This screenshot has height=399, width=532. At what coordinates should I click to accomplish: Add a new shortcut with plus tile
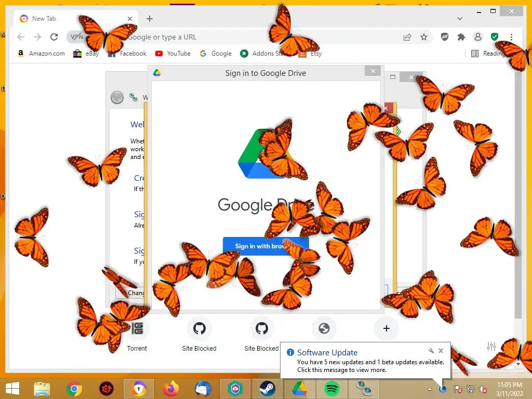386,328
